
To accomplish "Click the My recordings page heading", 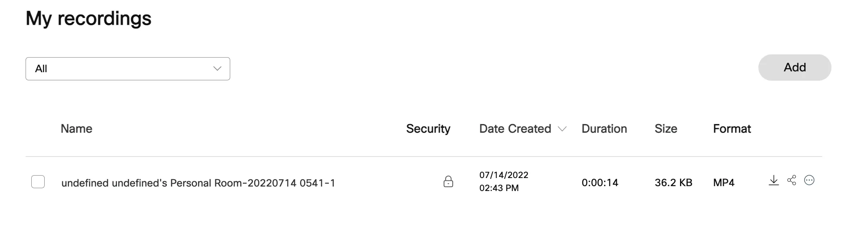I will coord(89,19).
